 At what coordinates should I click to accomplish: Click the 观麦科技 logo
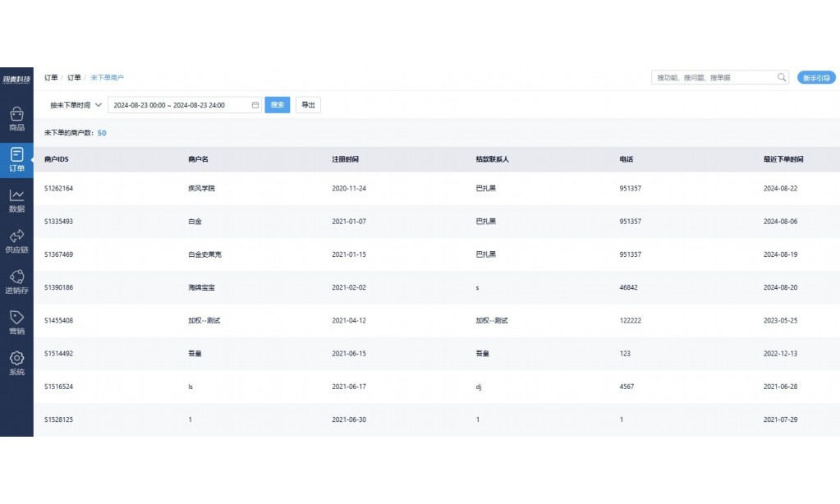(x=16, y=76)
